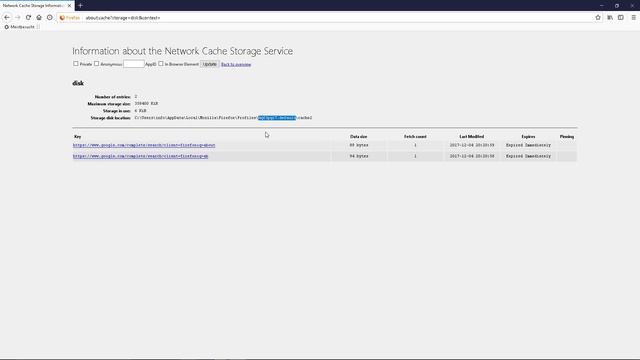Click the disk section heading
The width and height of the screenshot is (640, 360).
click(x=78, y=83)
